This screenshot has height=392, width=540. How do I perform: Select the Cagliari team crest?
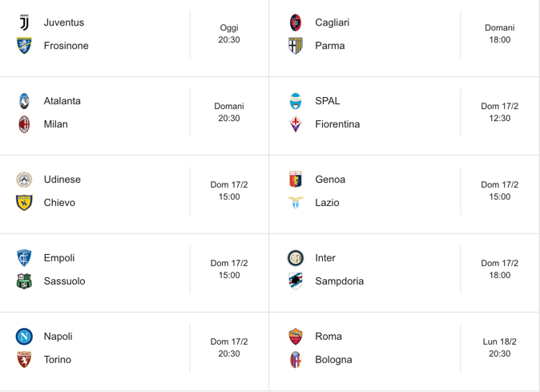296,22
